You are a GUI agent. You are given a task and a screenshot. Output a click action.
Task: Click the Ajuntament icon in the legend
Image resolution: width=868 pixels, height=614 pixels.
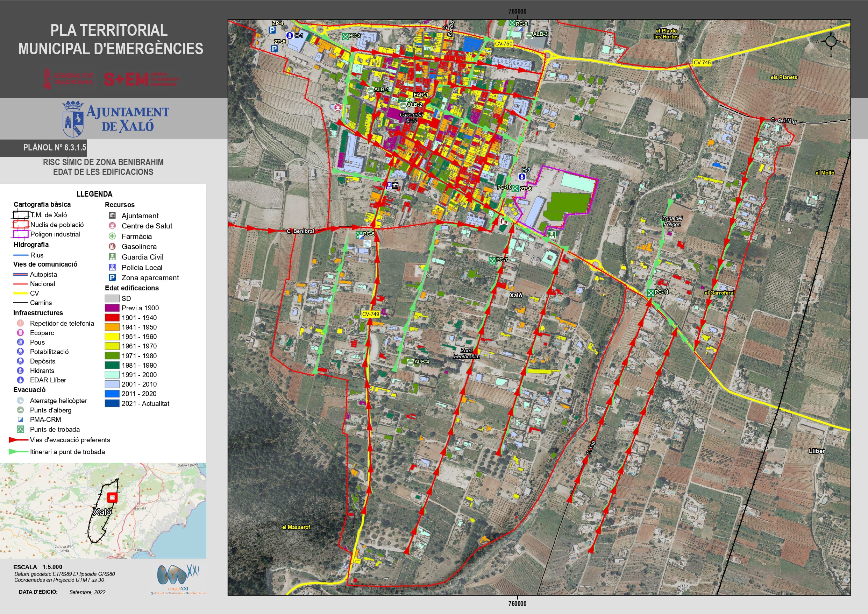point(112,215)
